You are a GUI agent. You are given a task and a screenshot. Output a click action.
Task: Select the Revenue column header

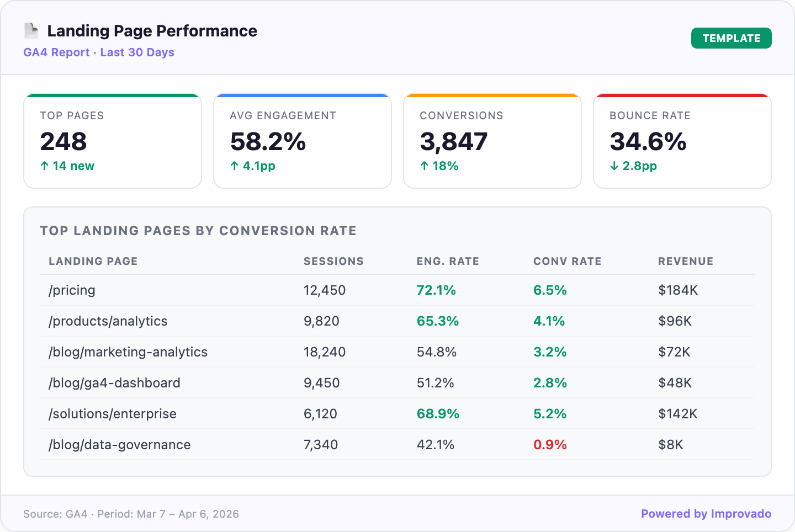pyautogui.click(x=686, y=261)
